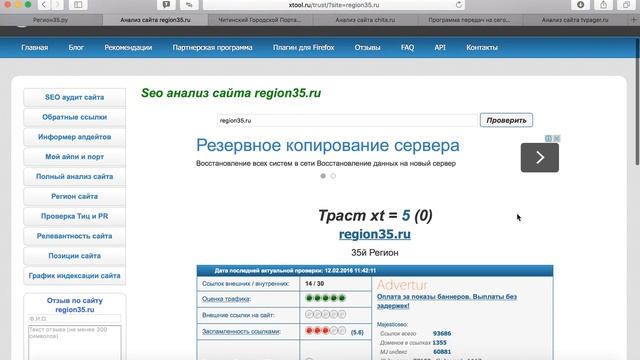Open ad info icon on banner
This screenshot has width=640, height=360.
coord(549,138)
